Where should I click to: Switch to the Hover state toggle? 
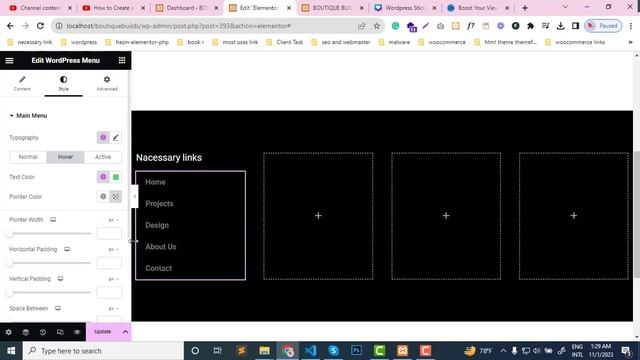coord(65,157)
